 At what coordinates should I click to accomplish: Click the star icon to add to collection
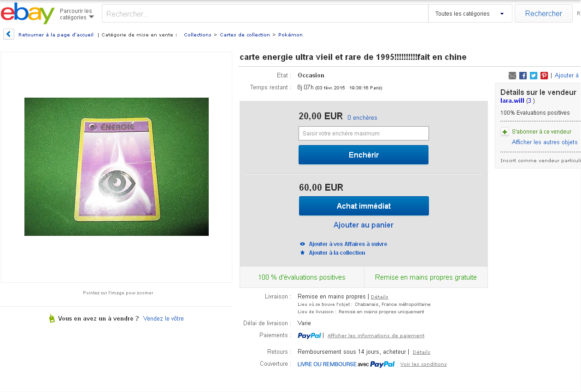point(303,253)
